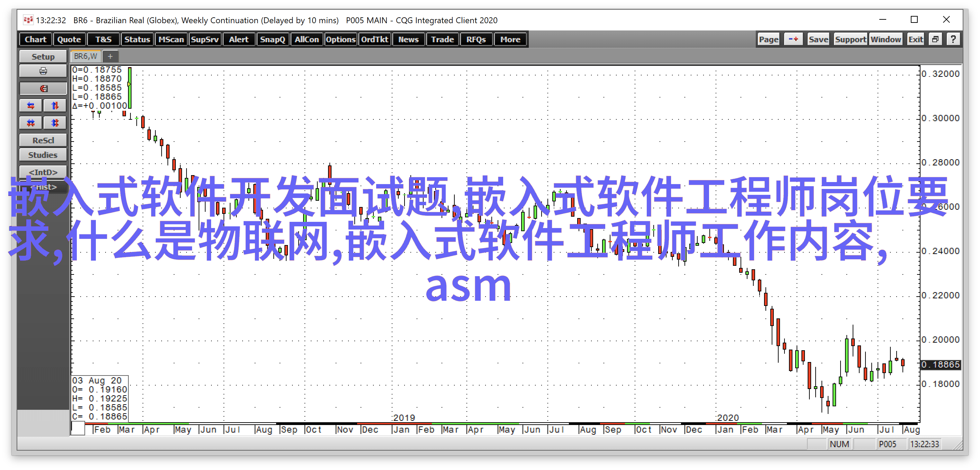Add new chart tab with plus button
The width and height of the screenshot is (980, 470).
point(110,56)
